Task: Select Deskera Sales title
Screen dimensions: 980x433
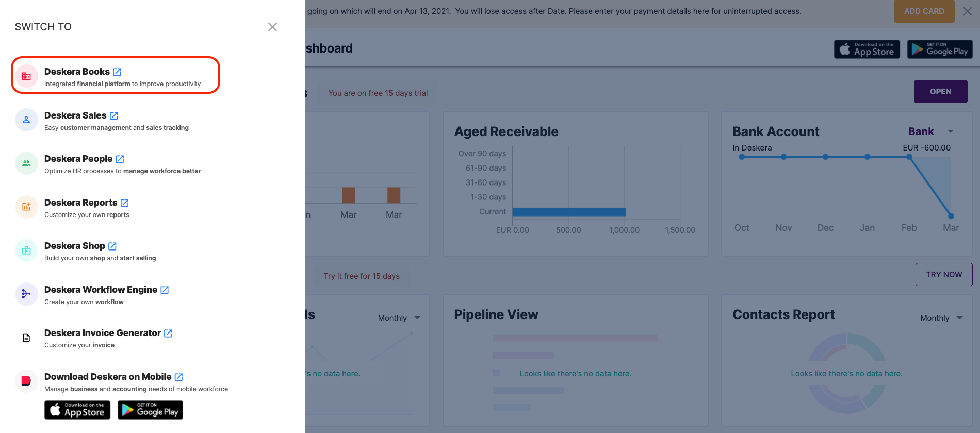Action: click(75, 115)
